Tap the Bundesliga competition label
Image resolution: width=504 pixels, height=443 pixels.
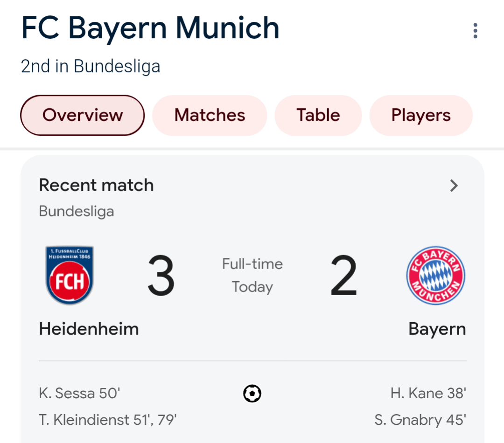point(77,211)
